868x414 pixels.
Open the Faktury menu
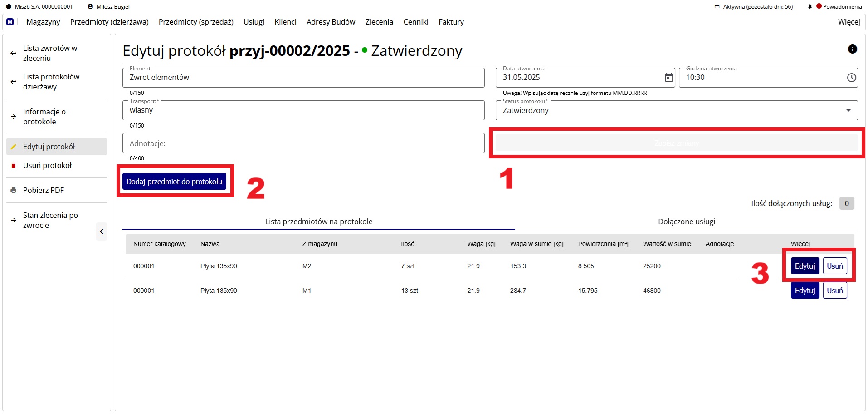[x=451, y=22]
